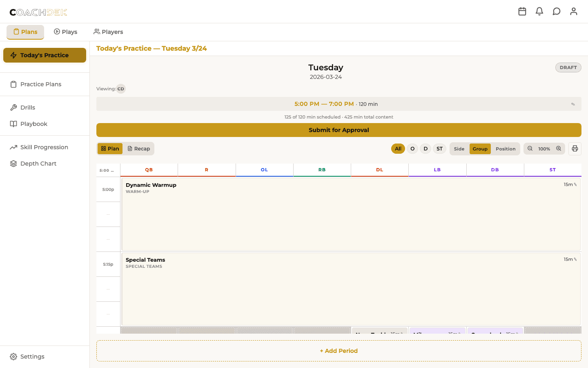Image resolution: width=588 pixels, height=368 pixels.
Task: Print the practice plan with the printer icon
Action: pos(575,148)
